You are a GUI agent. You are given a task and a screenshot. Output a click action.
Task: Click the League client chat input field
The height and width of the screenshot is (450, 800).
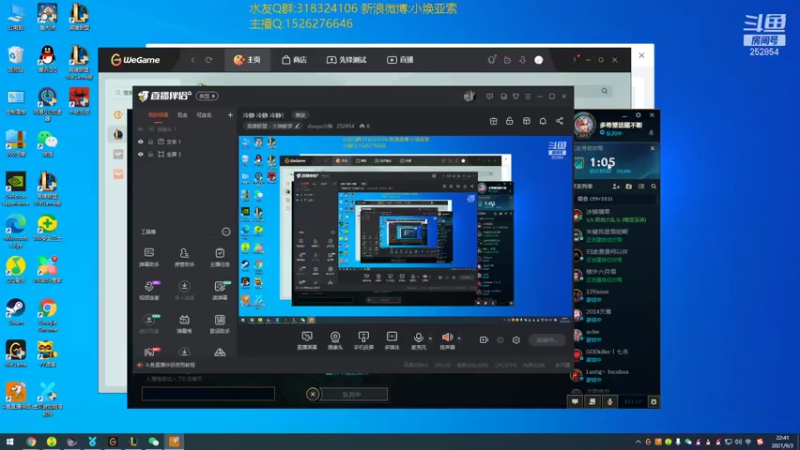click(208, 393)
